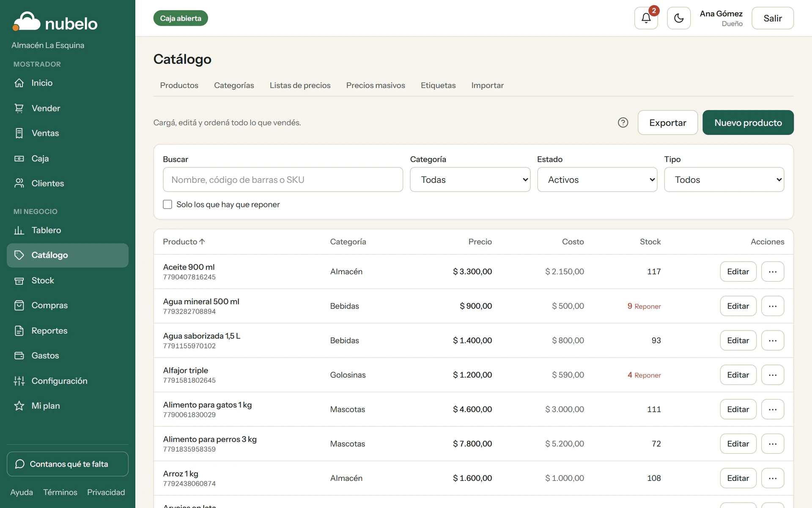Toggle dark mode moon icon
Screen dimensions: 812x508
(x=678, y=18)
